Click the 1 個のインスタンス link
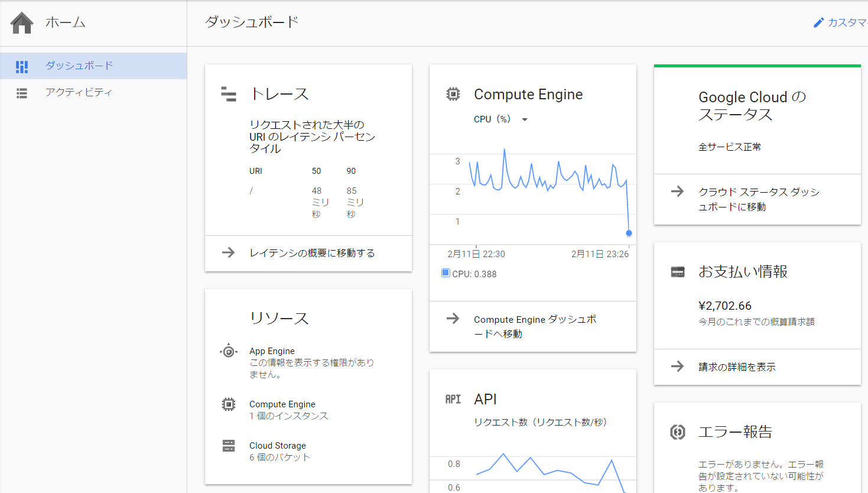Screen dimensions: 868x493 pos(288,416)
